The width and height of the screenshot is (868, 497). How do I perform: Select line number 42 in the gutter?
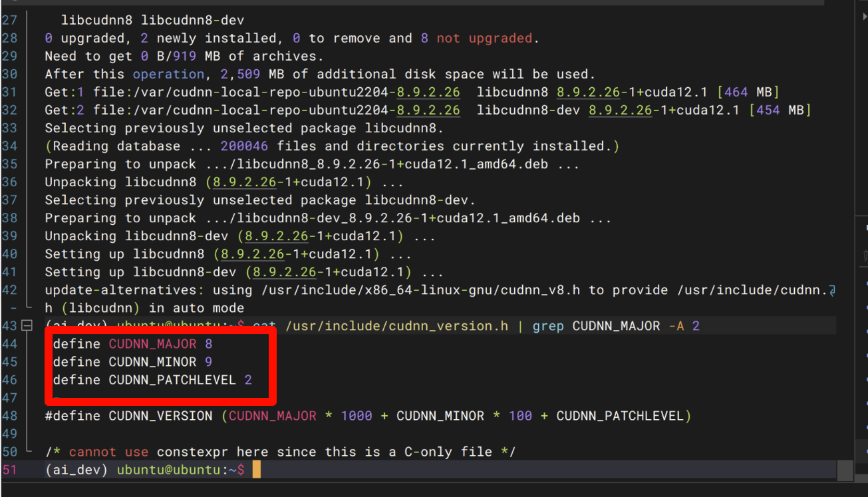(9, 290)
